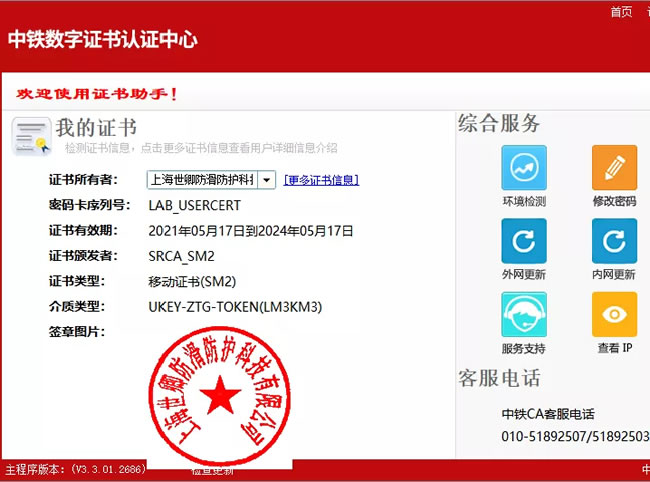Click the 修改密码 pencil icon

pos(614,167)
